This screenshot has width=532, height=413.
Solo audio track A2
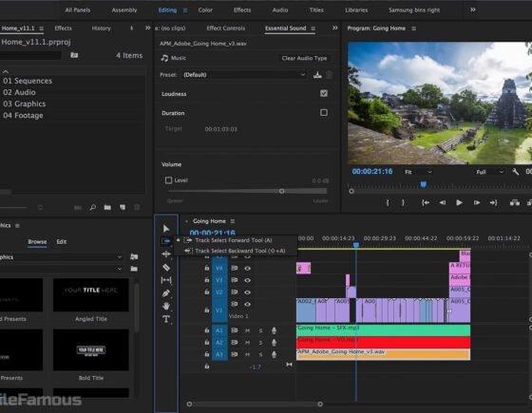click(260, 343)
